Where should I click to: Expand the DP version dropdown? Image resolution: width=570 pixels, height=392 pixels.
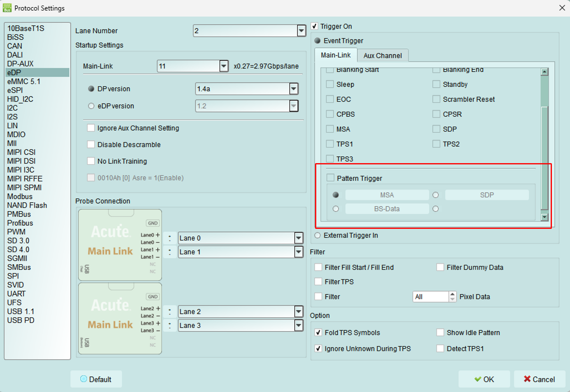pyautogui.click(x=294, y=89)
